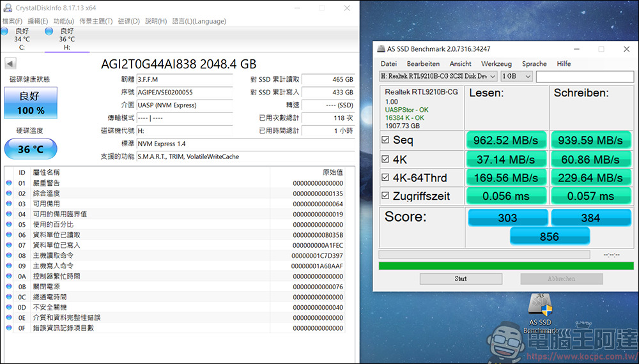Click the read access time 0.056 ms
The height and width of the screenshot is (364, 639).
[x=505, y=196]
